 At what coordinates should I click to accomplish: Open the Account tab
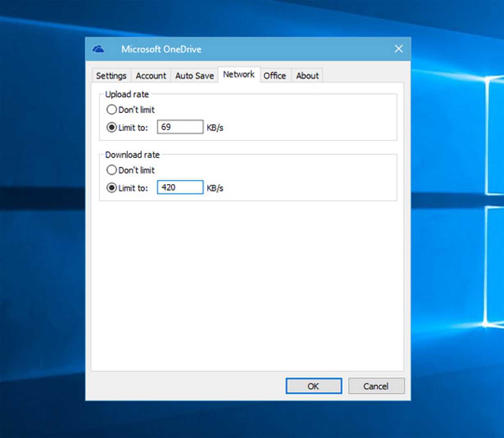(151, 76)
